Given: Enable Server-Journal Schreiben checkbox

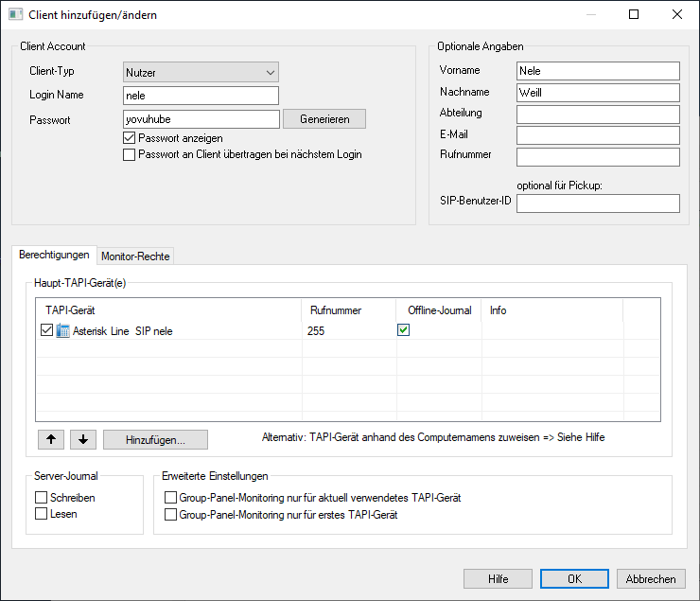Looking at the screenshot, I should point(41,498).
